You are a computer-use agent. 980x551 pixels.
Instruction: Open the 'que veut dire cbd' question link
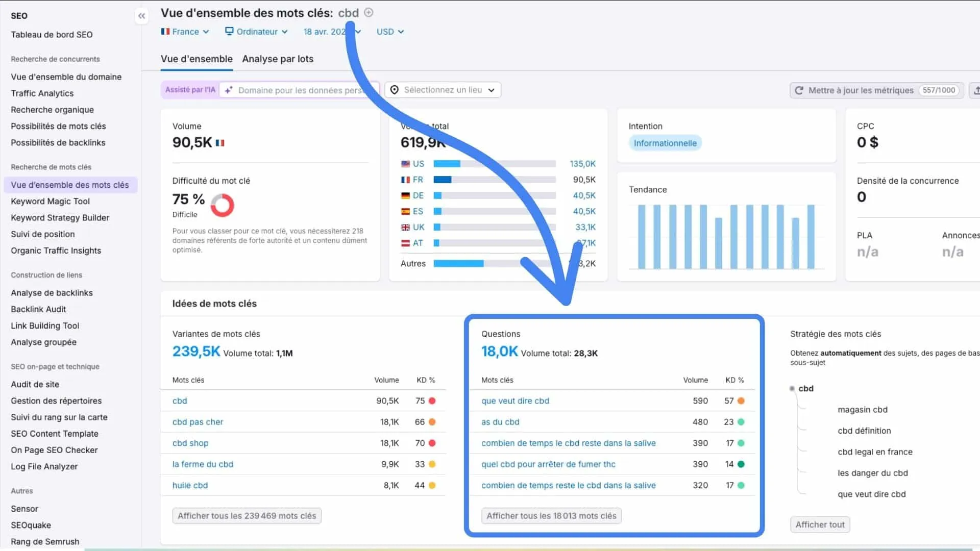point(515,401)
